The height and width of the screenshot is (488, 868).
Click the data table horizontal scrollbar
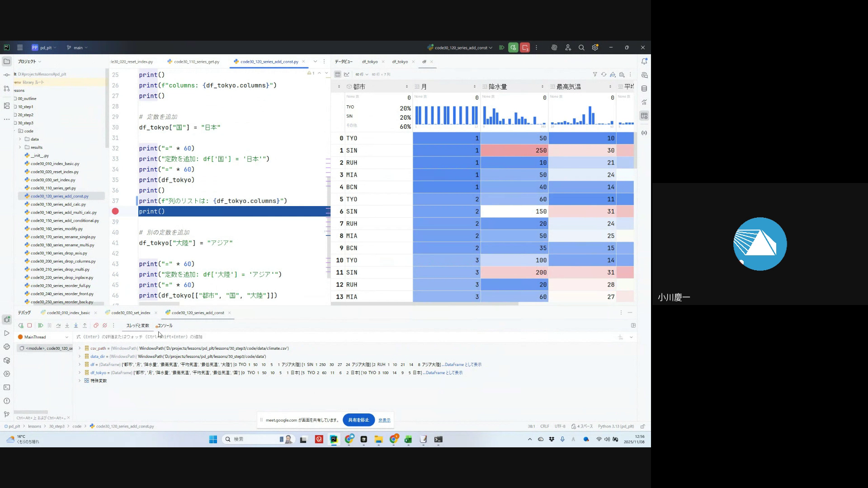coord(425,304)
